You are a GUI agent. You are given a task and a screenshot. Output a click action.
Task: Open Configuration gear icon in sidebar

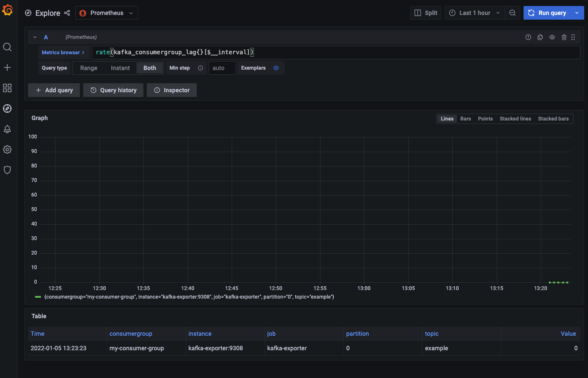(7, 149)
